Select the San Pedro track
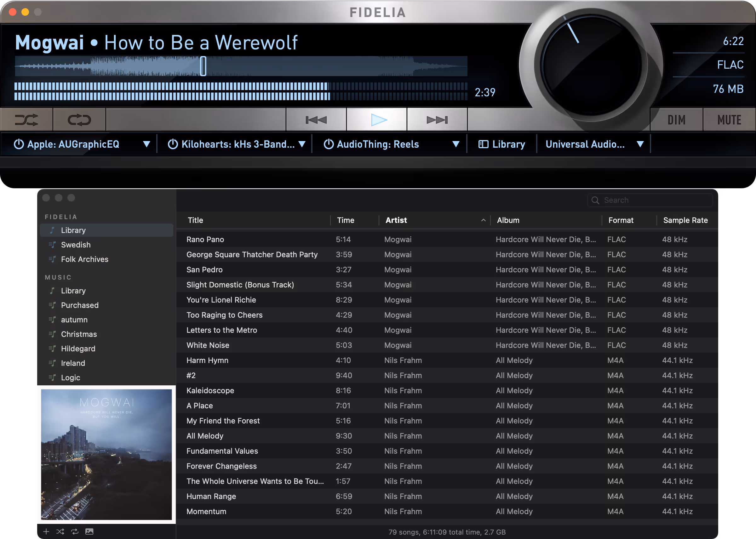 coord(447,269)
